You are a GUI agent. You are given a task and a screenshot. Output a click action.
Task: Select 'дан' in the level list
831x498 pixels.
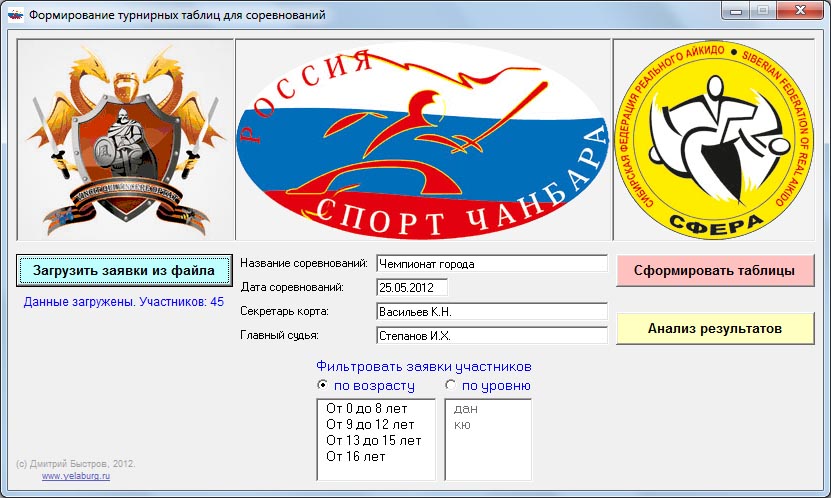point(466,409)
